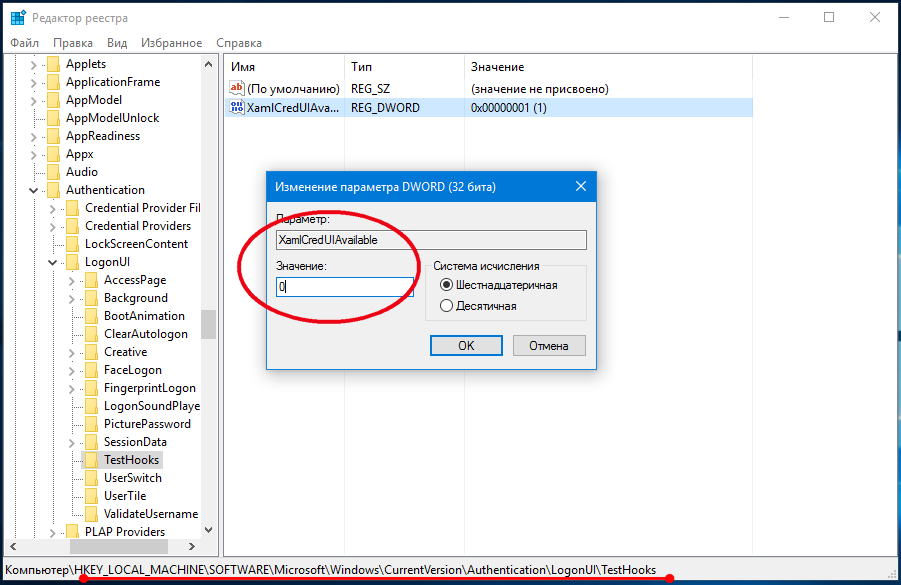Close the DWORD edit dialog
The width and height of the screenshot is (901, 585).
[581, 186]
